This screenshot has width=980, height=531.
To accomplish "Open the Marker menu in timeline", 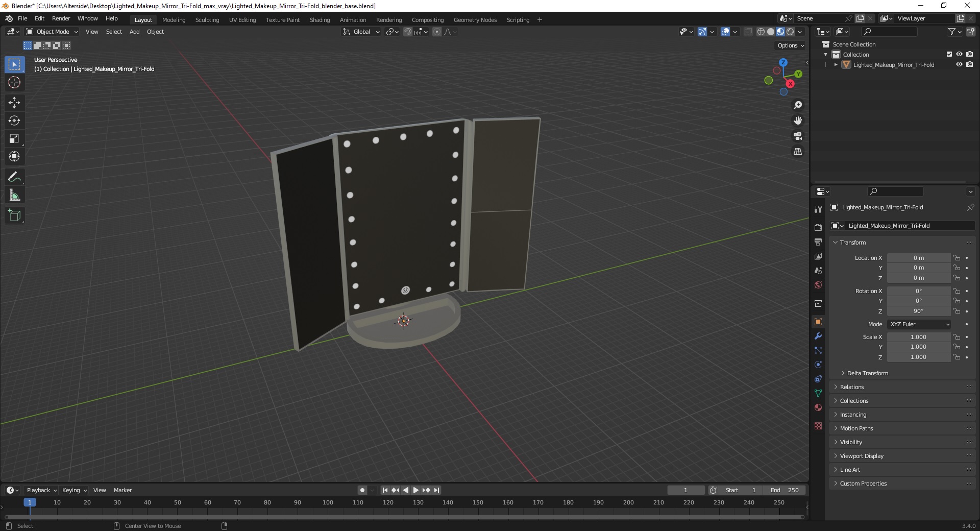I will click(x=122, y=490).
